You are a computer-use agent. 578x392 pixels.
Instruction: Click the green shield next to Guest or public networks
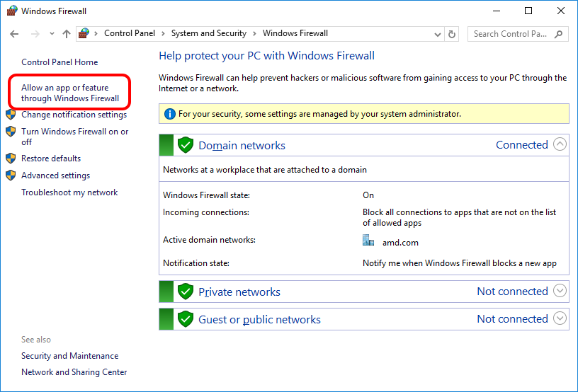pyautogui.click(x=186, y=319)
